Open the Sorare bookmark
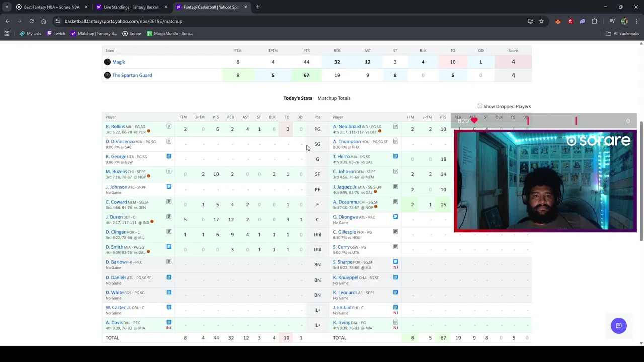 tap(132, 33)
